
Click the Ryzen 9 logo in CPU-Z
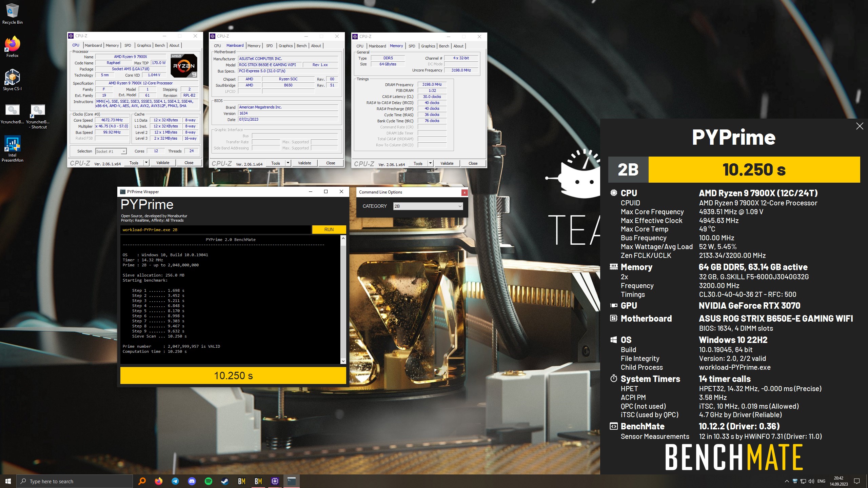(x=184, y=66)
